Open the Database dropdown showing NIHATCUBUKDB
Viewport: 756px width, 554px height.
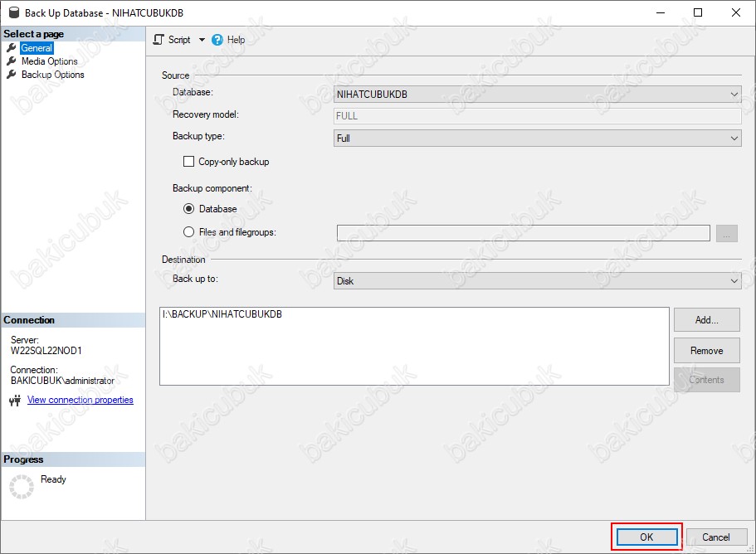pos(537,95)
